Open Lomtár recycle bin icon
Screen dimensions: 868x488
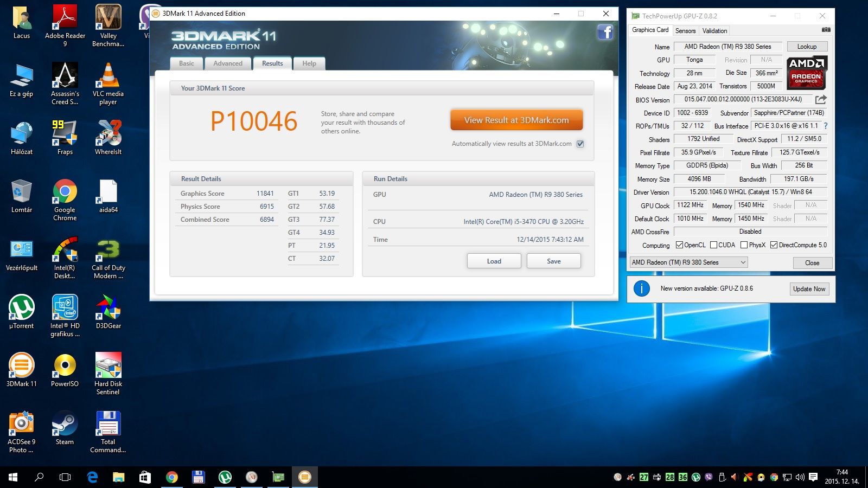click(x=22, y=196)
